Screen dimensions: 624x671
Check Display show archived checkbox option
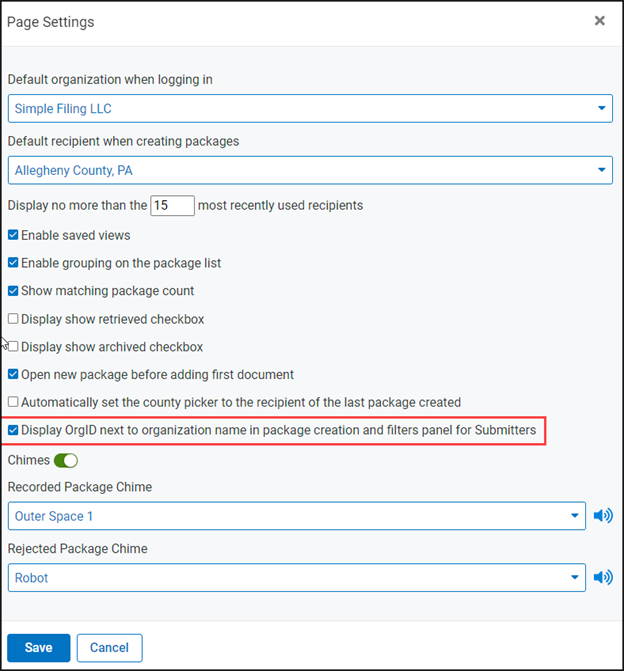pyautogui.click(x=13, y=347)
